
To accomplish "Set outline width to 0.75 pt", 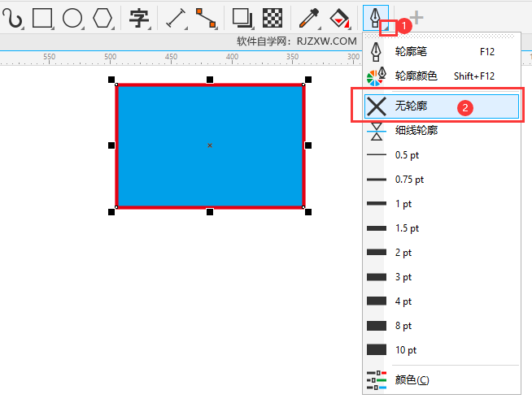I will pyautogui.click(x=442, y=180).
